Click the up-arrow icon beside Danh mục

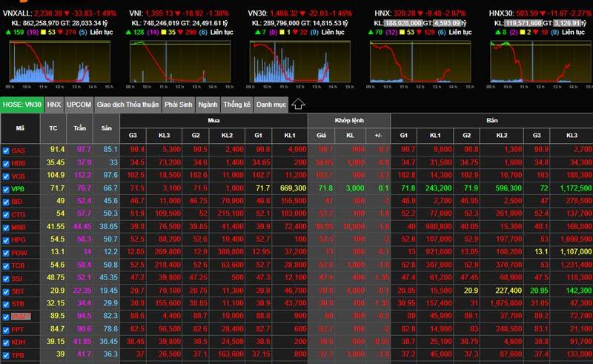[x=298, y=105]
